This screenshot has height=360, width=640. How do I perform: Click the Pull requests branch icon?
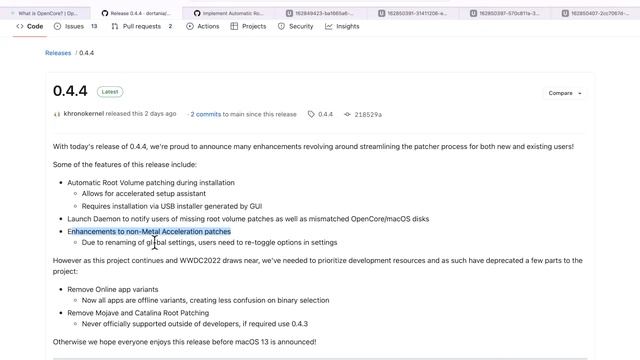point(115,26)
